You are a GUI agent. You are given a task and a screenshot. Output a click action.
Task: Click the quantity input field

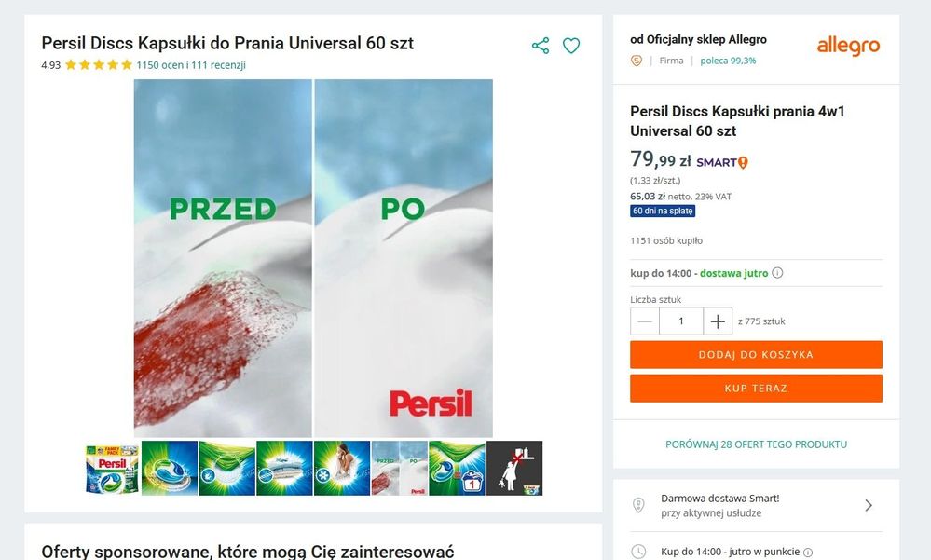(681, 321)
